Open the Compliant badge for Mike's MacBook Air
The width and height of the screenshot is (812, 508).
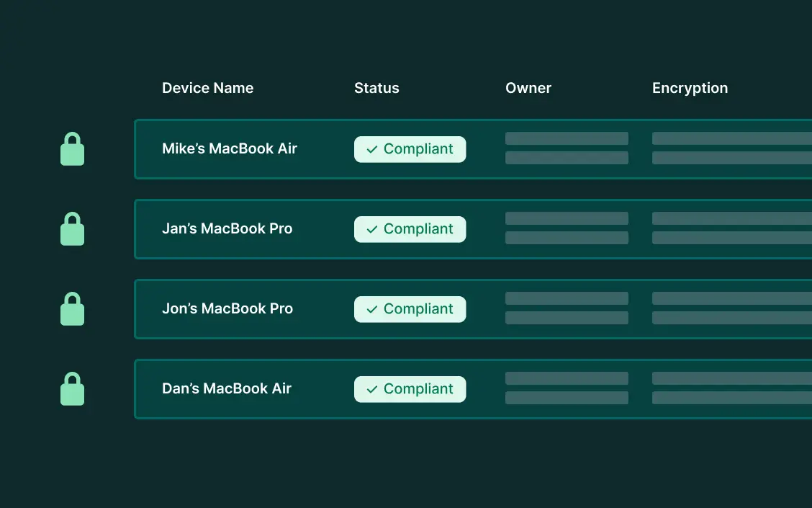(x=410, y=149)
